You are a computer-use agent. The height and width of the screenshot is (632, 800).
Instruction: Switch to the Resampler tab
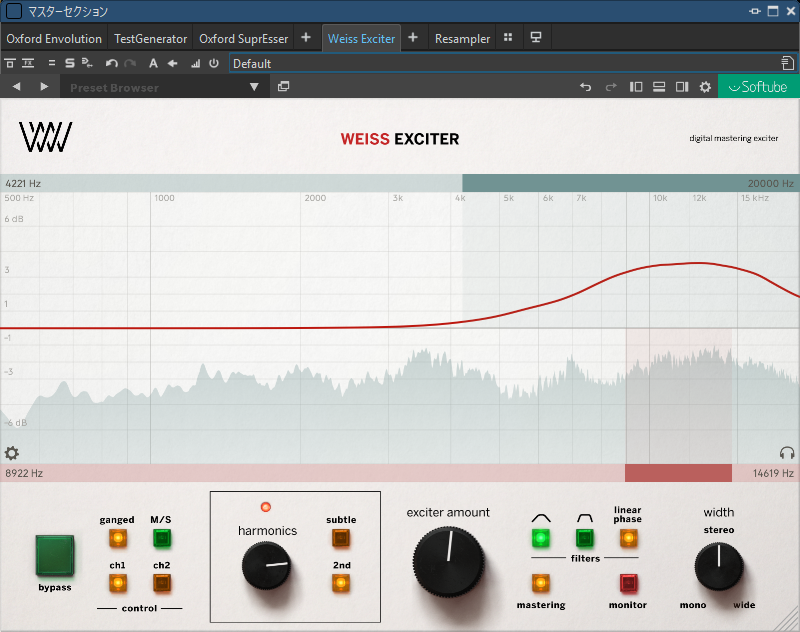[x=462, y=38]
